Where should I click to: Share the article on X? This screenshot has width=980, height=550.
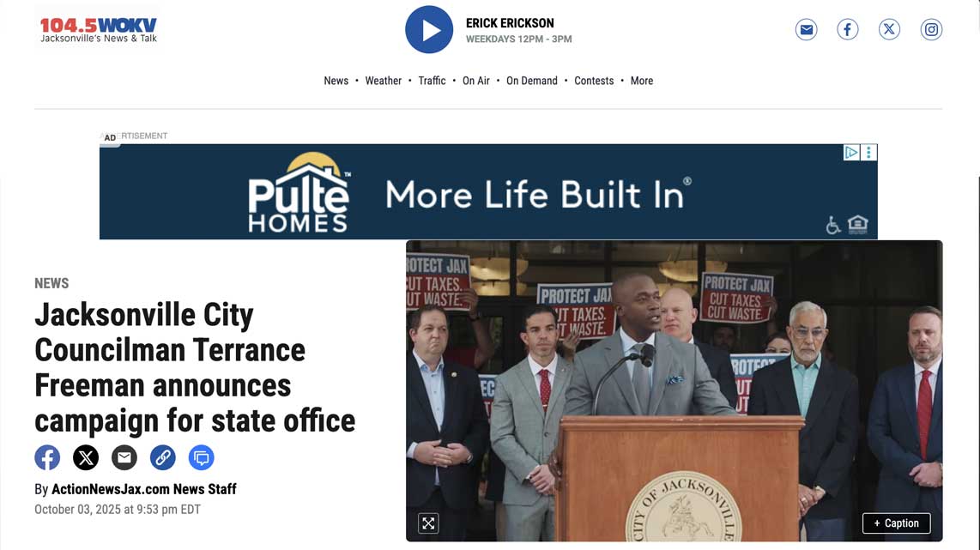point(86,457)
